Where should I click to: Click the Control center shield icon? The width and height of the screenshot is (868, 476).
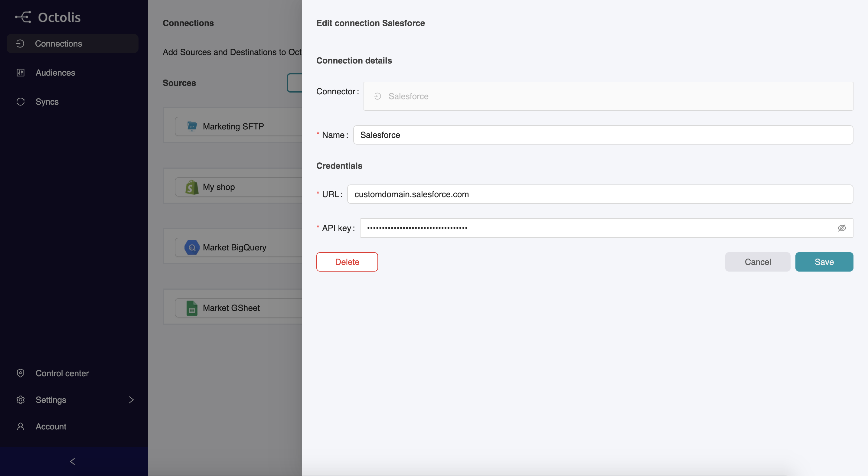tap(21, 373)
